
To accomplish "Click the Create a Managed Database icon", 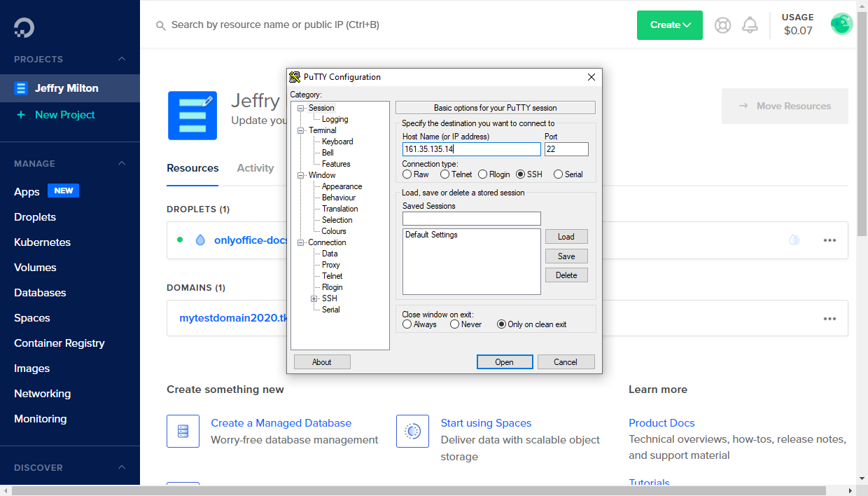I will click(x=183, y=431).
